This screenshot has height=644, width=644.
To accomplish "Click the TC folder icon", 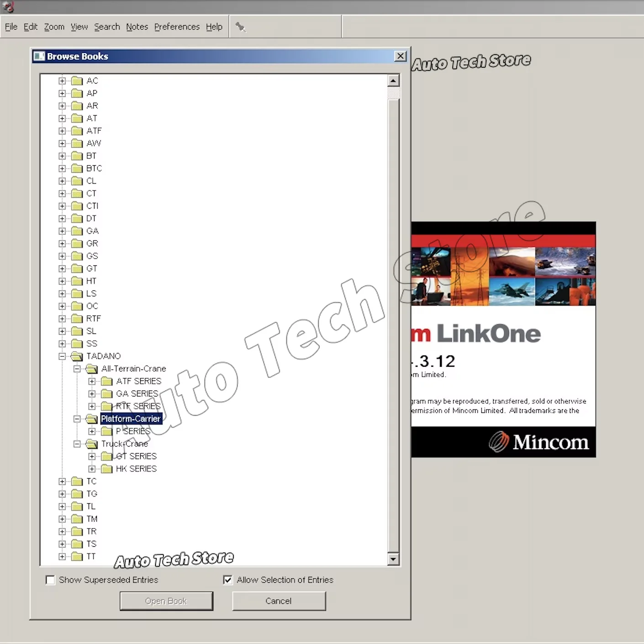I will 77,481.
